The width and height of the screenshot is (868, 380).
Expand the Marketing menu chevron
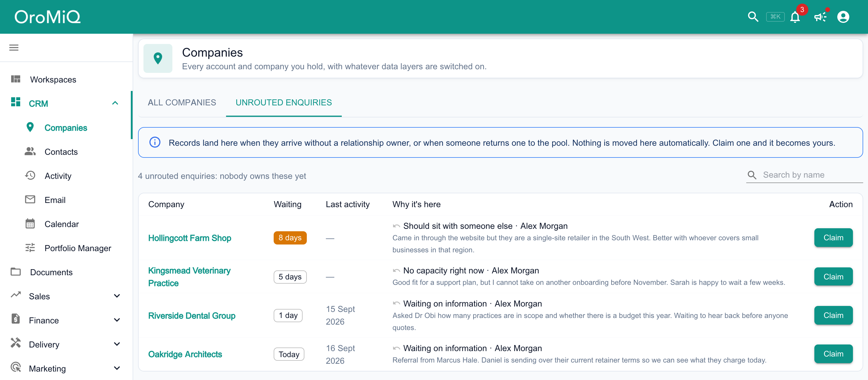117,368
